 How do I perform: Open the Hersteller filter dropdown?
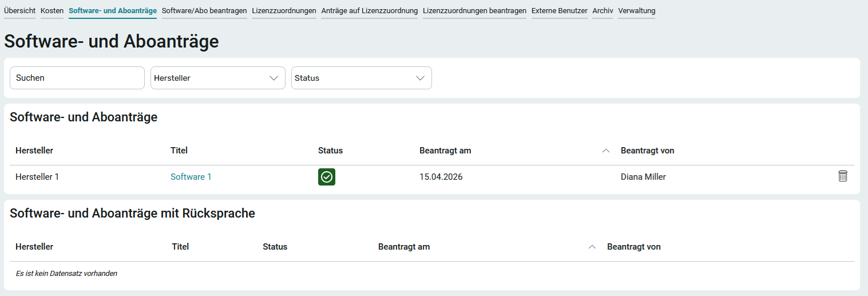tap(217, 78)
